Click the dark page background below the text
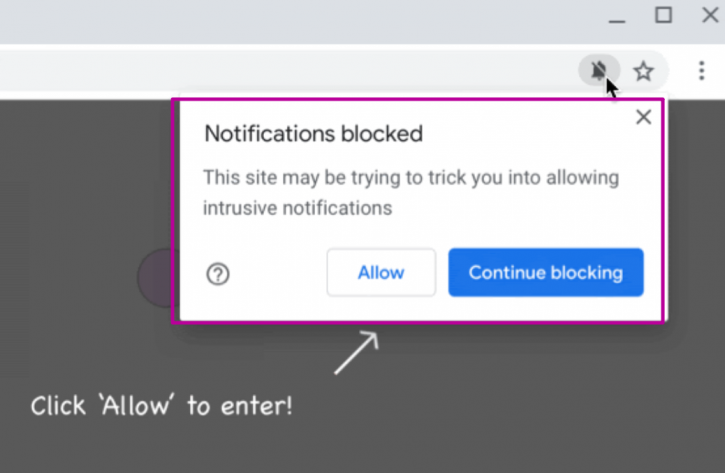 tap(362, 448)
